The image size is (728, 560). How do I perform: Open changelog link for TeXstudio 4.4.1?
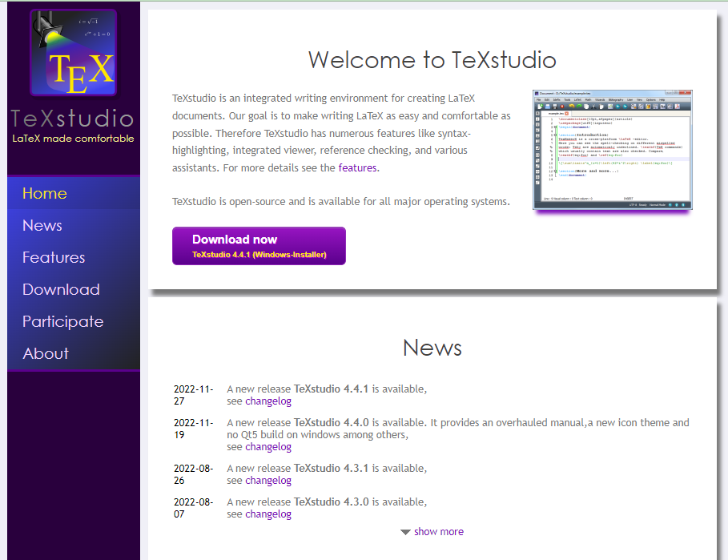(x=268, y=401)
